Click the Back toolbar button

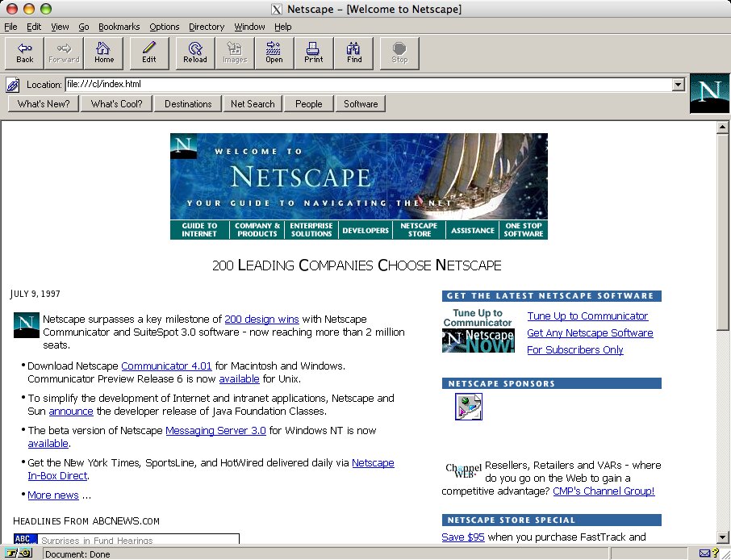[x=25, y=53]
